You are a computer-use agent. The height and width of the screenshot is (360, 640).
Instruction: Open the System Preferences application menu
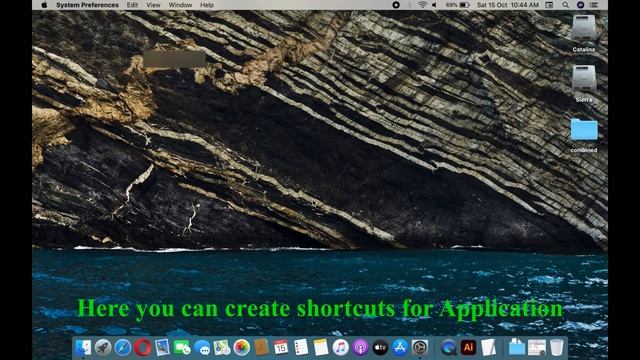click(87, 5)
